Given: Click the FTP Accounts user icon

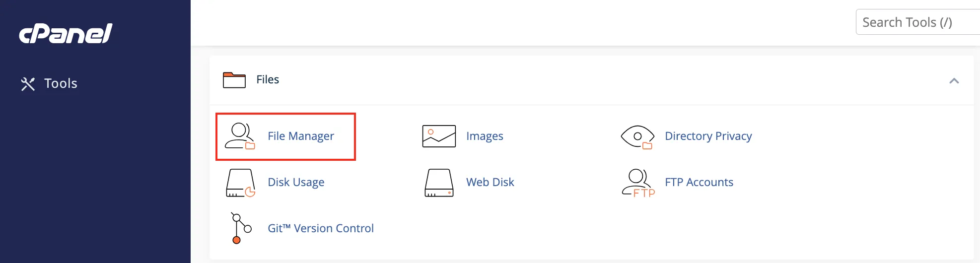Looking at the screenshot, I should coord(638,183).
